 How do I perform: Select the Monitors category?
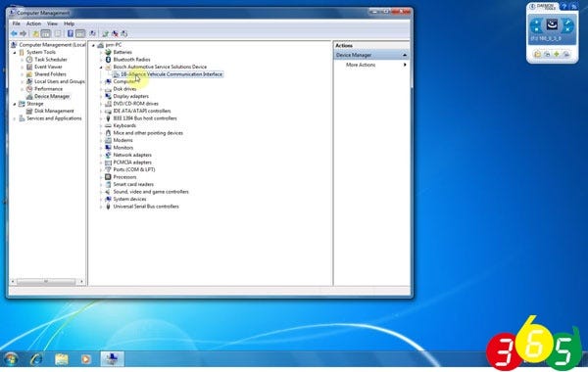(x=123, y=148)
